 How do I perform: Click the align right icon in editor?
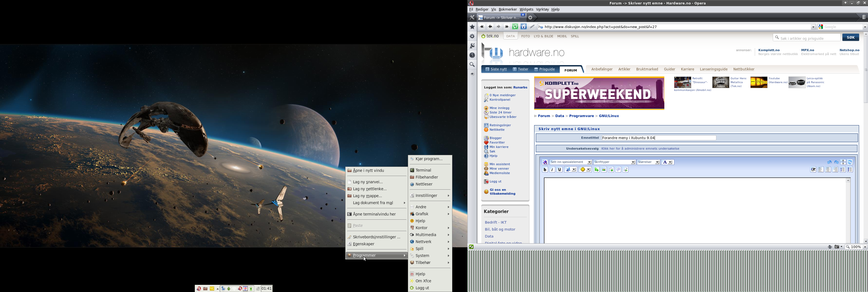click(835, 170)
